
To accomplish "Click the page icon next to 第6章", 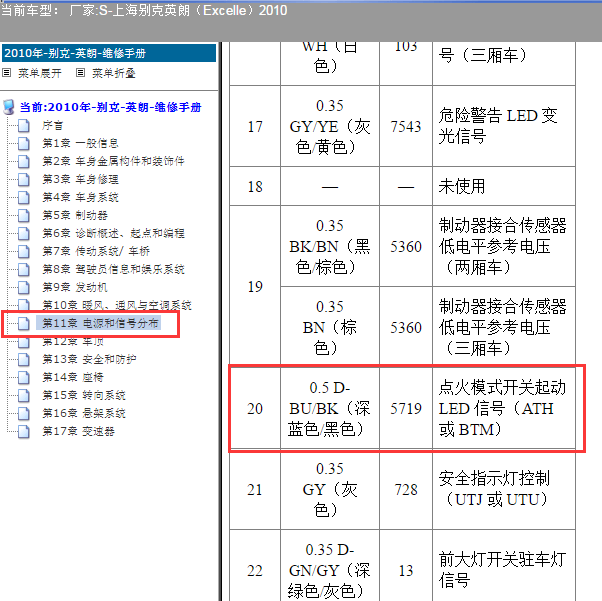I will point(24,233).
